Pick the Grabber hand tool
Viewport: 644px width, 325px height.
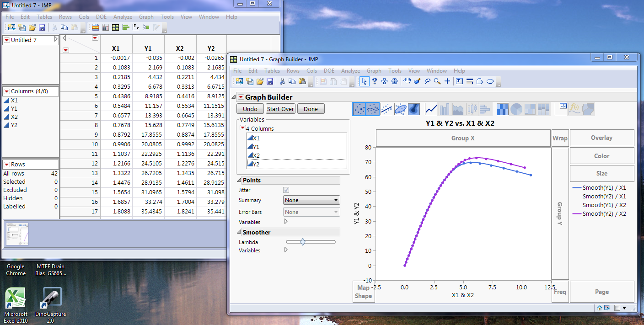pyautogui.click(x=407, y=81)
